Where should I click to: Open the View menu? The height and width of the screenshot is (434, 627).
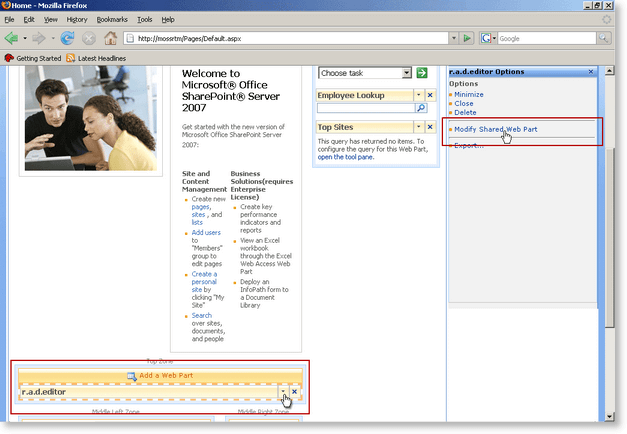(50, 19)
